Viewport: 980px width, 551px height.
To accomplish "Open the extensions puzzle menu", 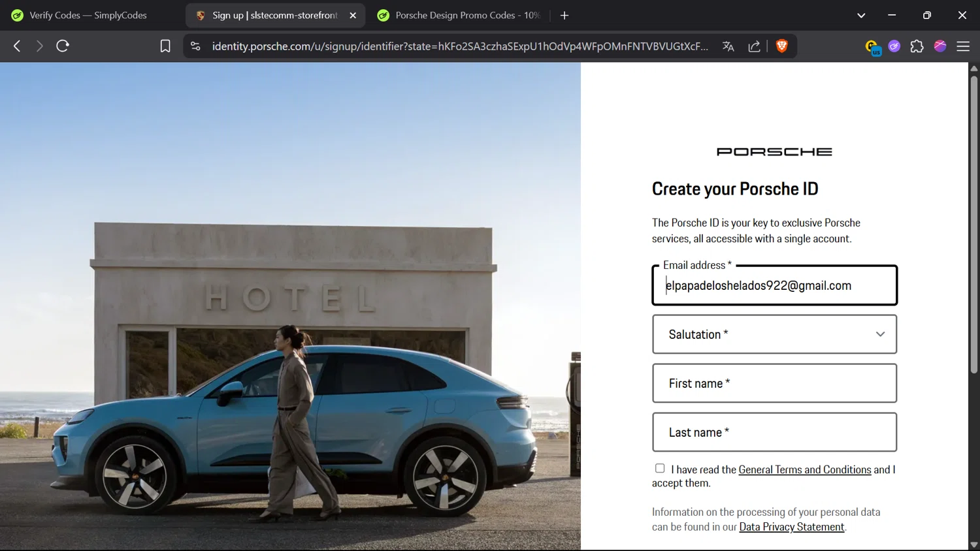I will (917, 46).
